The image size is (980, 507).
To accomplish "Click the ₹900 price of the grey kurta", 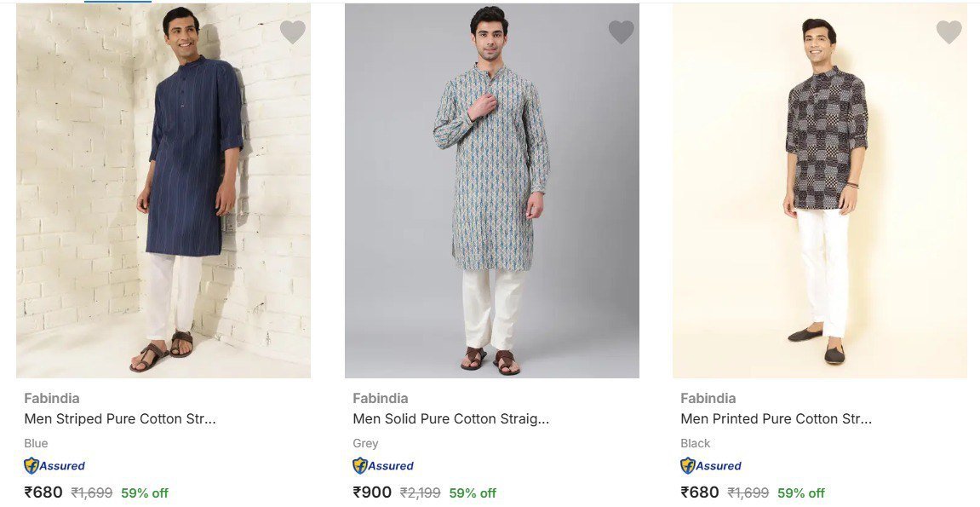I will (372, 493).
